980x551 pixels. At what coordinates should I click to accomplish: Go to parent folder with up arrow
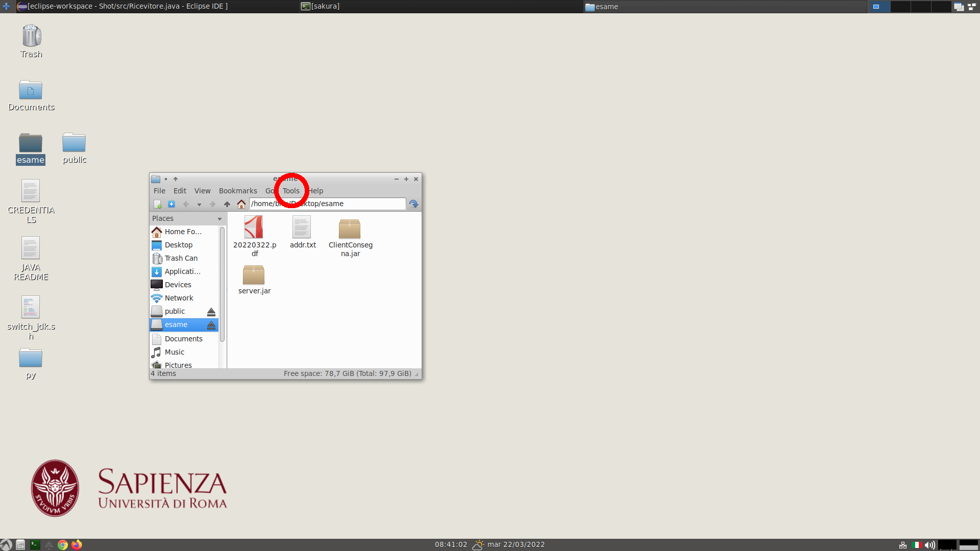[x=227, y=204]
